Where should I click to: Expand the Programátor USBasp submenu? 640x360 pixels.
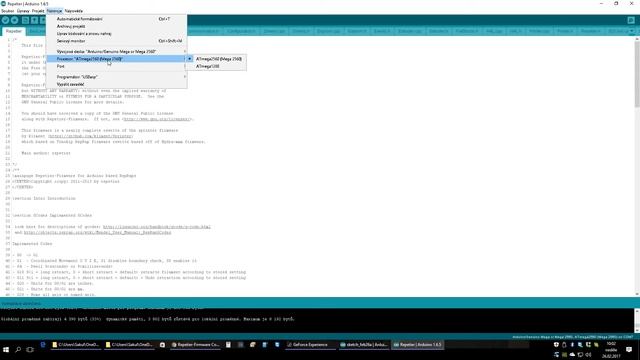point(116,77)
